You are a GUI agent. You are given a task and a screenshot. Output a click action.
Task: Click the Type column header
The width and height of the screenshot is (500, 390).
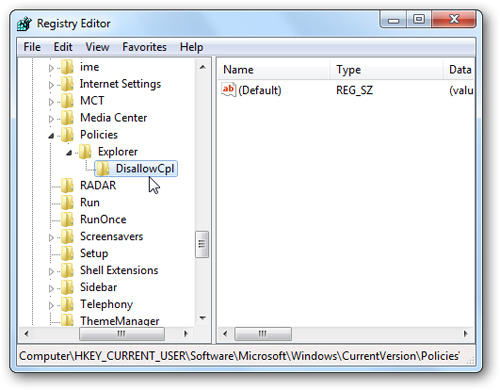387,70
